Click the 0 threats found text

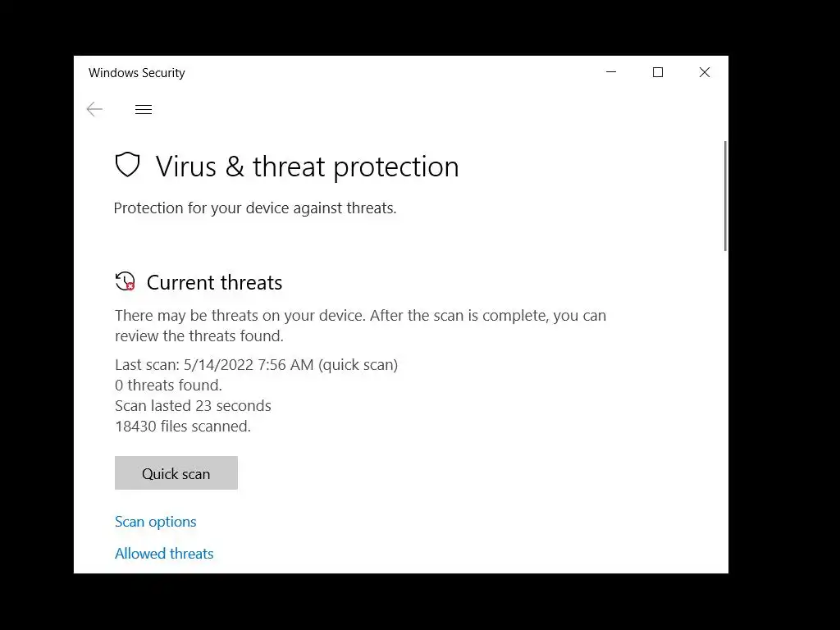[168, 386]
